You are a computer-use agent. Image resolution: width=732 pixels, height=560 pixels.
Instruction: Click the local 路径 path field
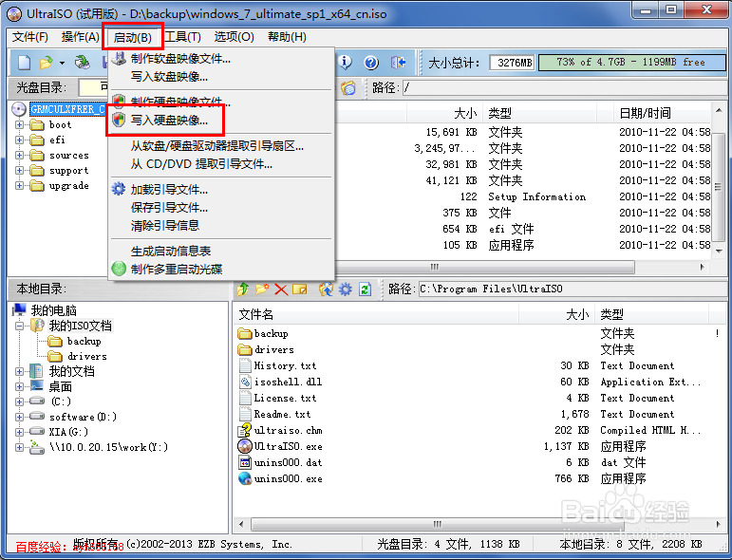(572, 289)
